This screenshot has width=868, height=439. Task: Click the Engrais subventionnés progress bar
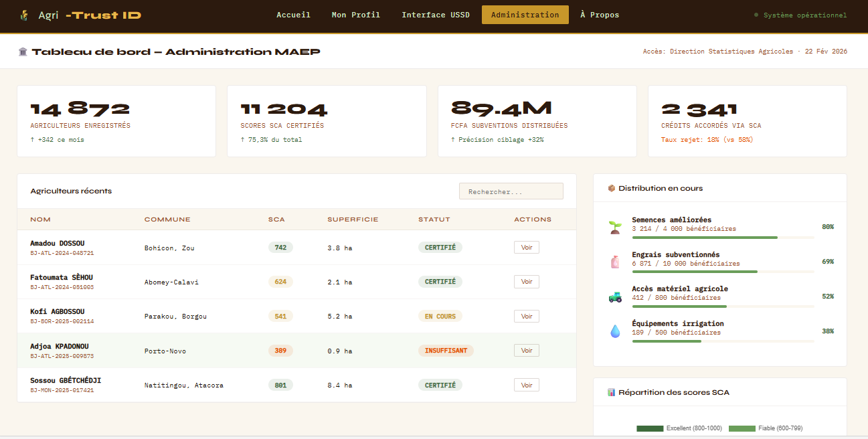pyautogui.click(x=723, y=272)
